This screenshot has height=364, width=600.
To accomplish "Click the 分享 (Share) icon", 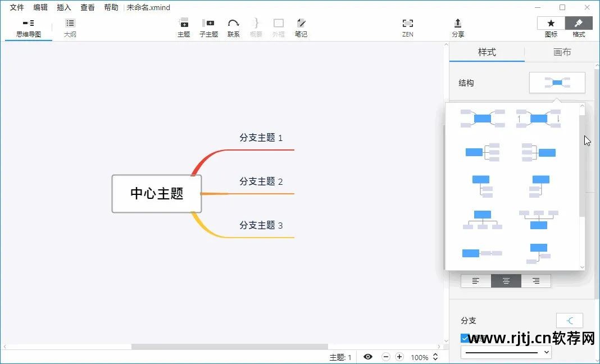I will point(457,26).
